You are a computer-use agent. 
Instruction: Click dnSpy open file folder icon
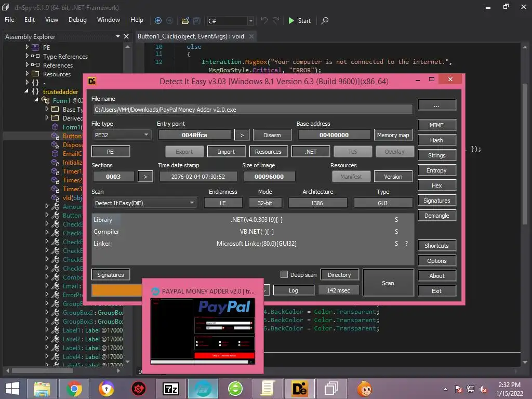click(x=185, y=21)
